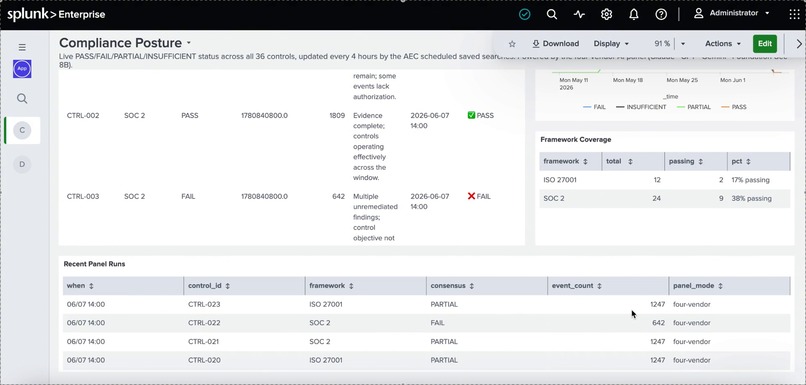Click the 38% passing cell
This screenshot has width=806, height=385.
751,198
